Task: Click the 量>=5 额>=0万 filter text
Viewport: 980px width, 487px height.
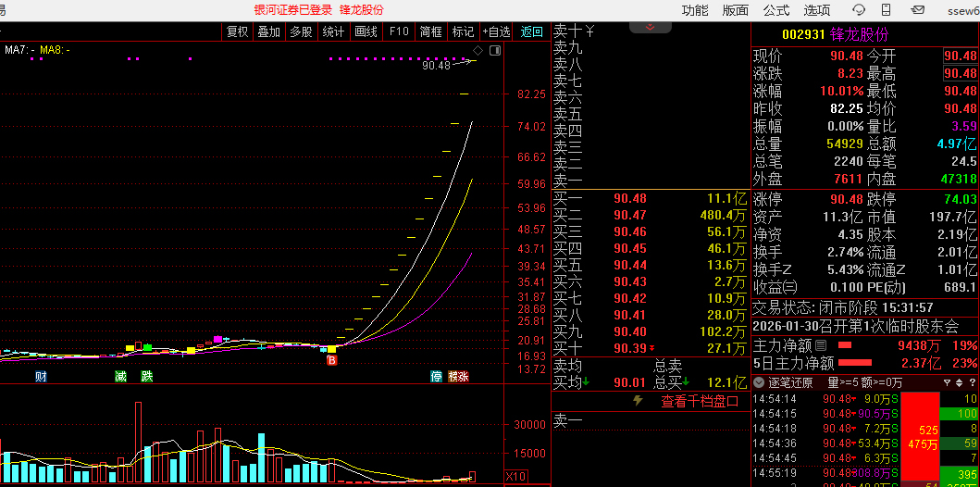Action: point(865,382)
